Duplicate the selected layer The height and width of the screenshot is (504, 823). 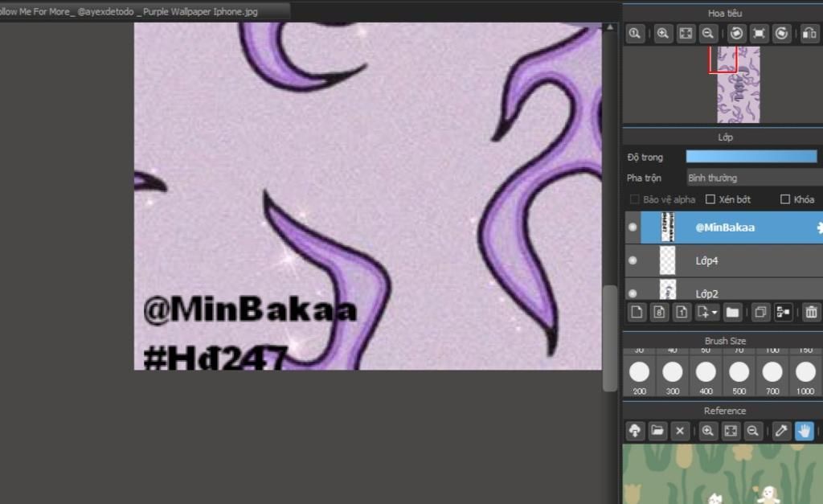pyautogui.click(x=760, y=313)
